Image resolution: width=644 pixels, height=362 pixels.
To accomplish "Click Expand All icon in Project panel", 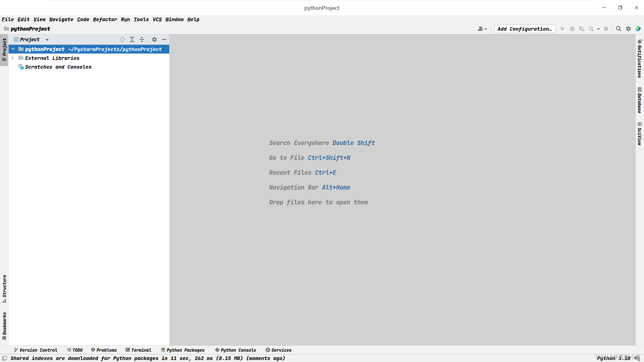I will pos(132,39).
